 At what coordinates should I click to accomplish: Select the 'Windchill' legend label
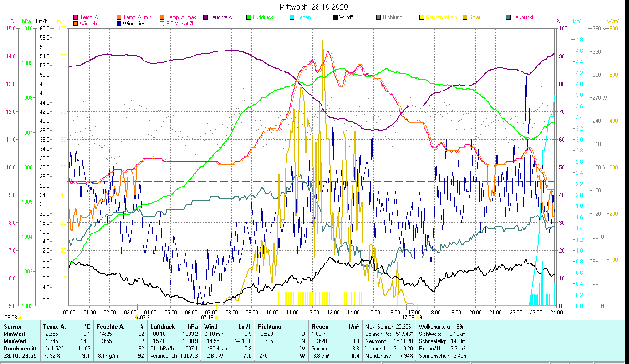click(x=90, y=24)
